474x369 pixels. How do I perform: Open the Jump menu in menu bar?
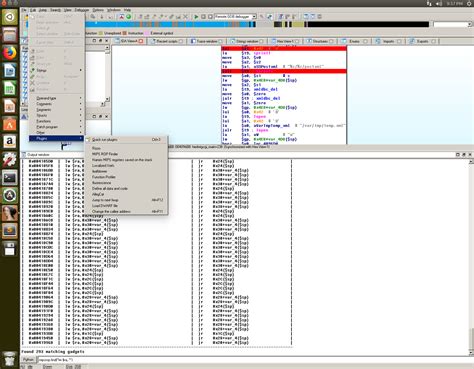(43, 10)
